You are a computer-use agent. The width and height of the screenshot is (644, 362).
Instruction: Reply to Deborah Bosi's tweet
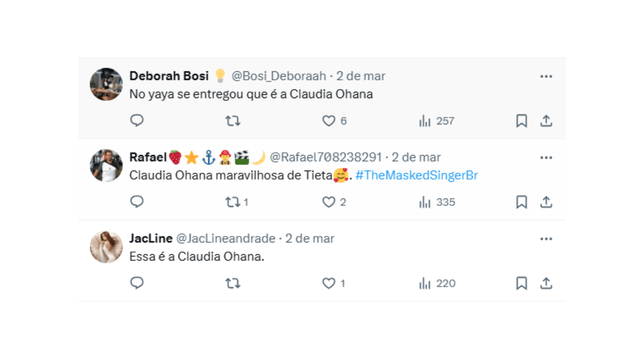tap(137, 121)
